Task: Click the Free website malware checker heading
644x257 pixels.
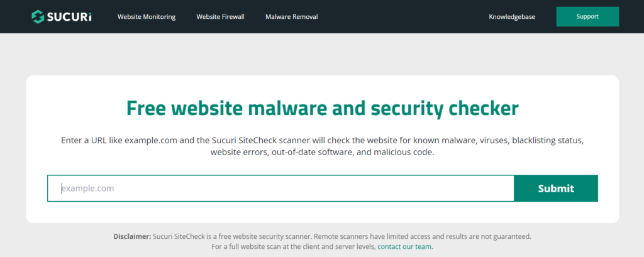Action: click(323, 108)
